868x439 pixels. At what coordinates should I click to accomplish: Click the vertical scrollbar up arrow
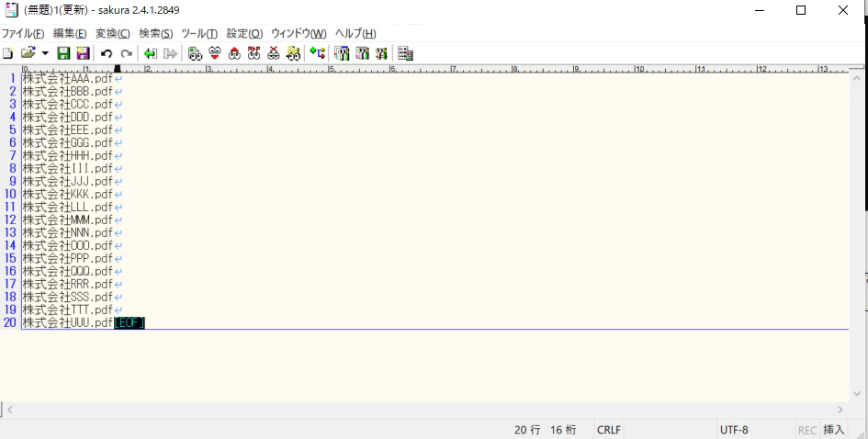pos(856,79)
